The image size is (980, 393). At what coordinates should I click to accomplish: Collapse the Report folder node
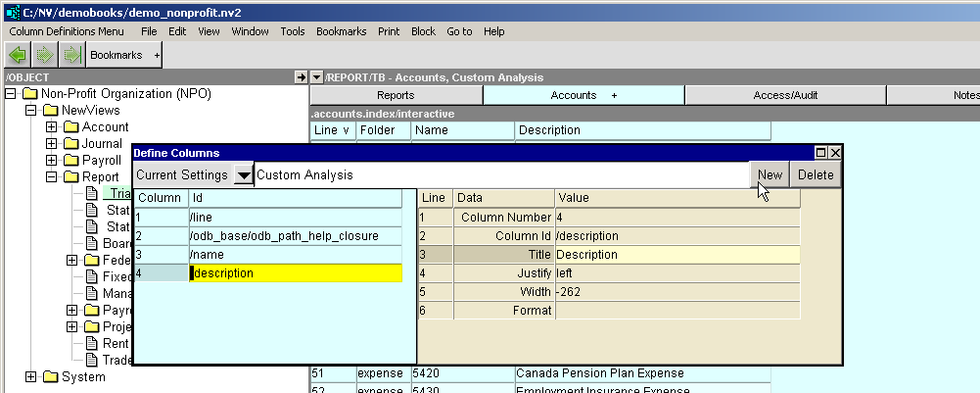[x=52, y=177]
